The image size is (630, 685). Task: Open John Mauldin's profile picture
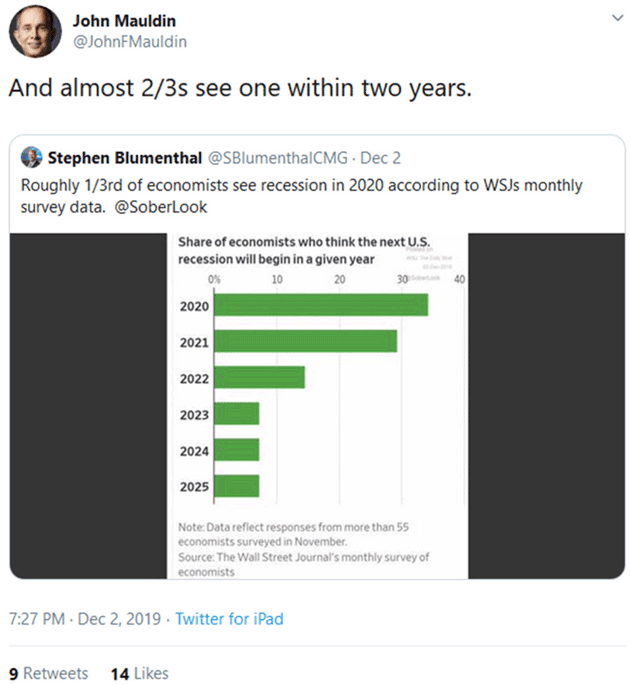click(35, 31)
